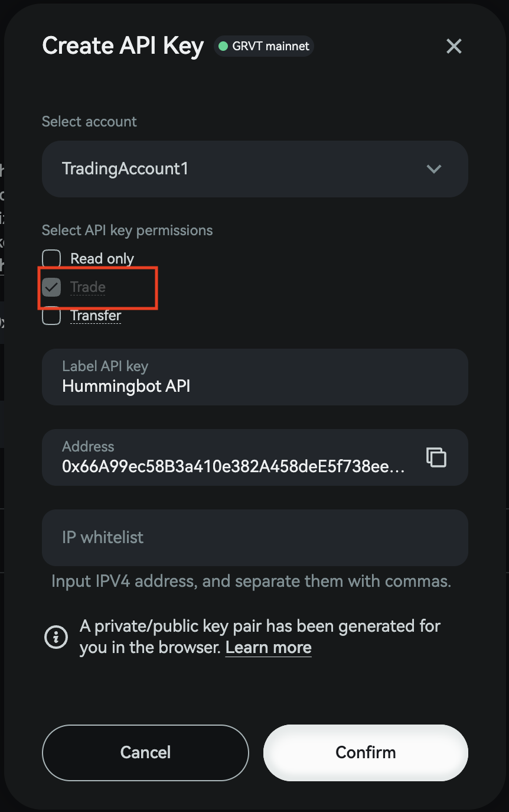Viewport: 509px width, 812px height.
Task: Uncheck the Trade permission checkbox
Action: pos(51,287)
